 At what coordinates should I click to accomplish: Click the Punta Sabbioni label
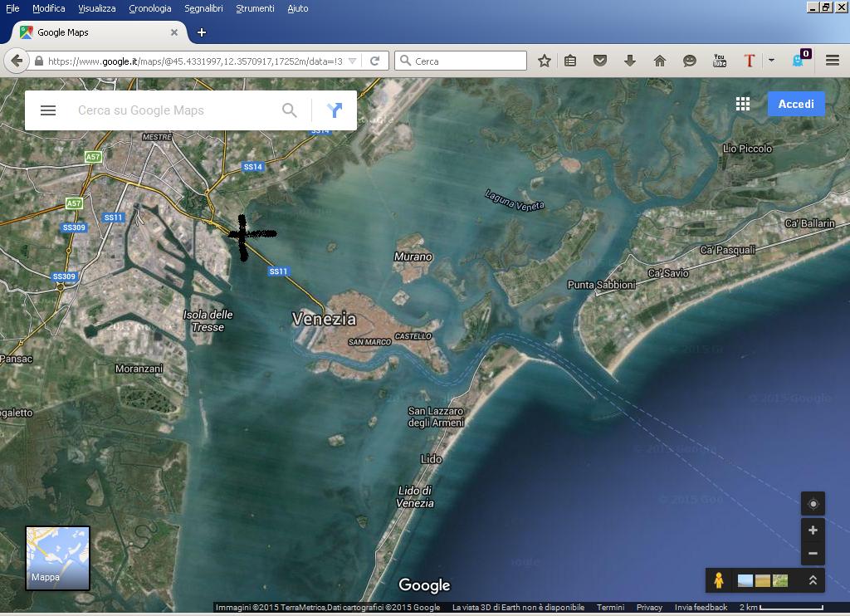pyautogui.click(x=601, y=285)
